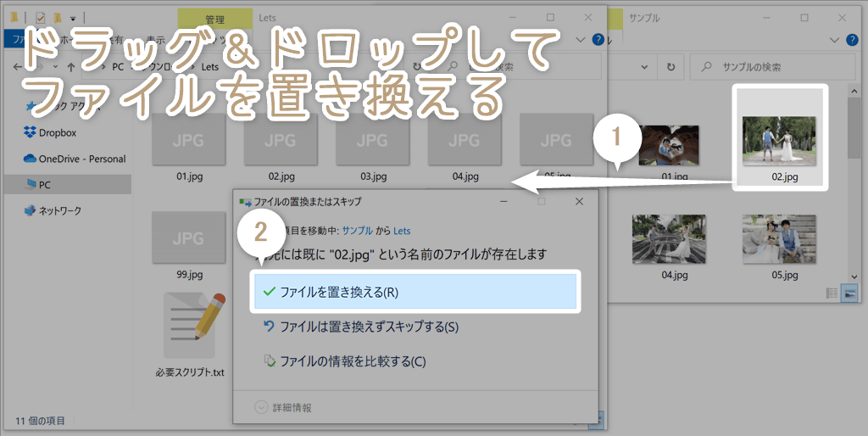Click the back arrow in Lets window

[x=17, y=67]
